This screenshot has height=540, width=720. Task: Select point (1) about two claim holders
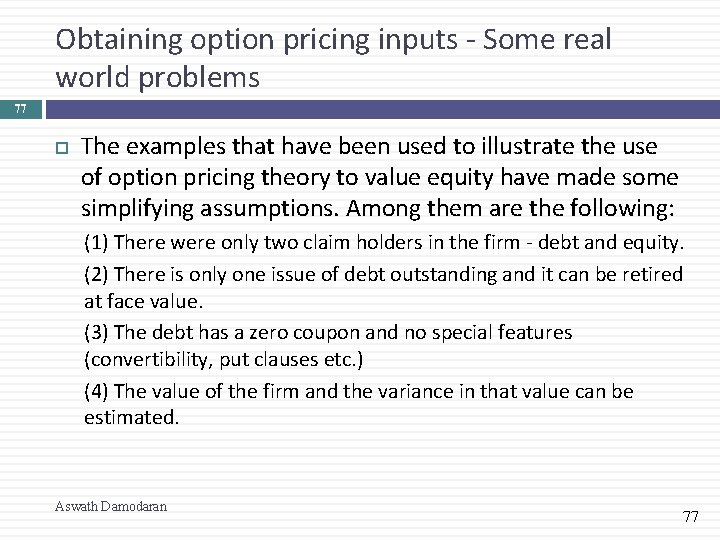[384, 242]
